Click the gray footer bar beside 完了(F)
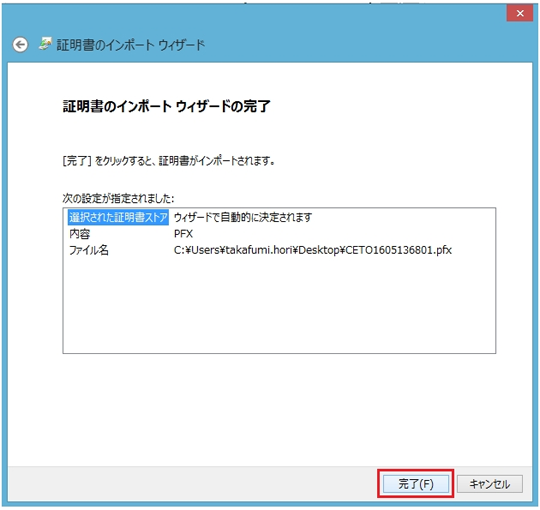 point(193,484)
